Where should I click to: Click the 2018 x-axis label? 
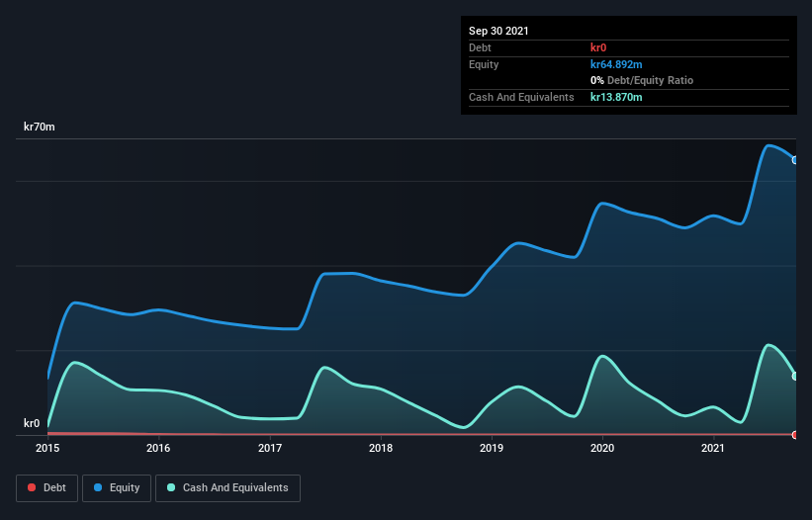pos(381,448)
